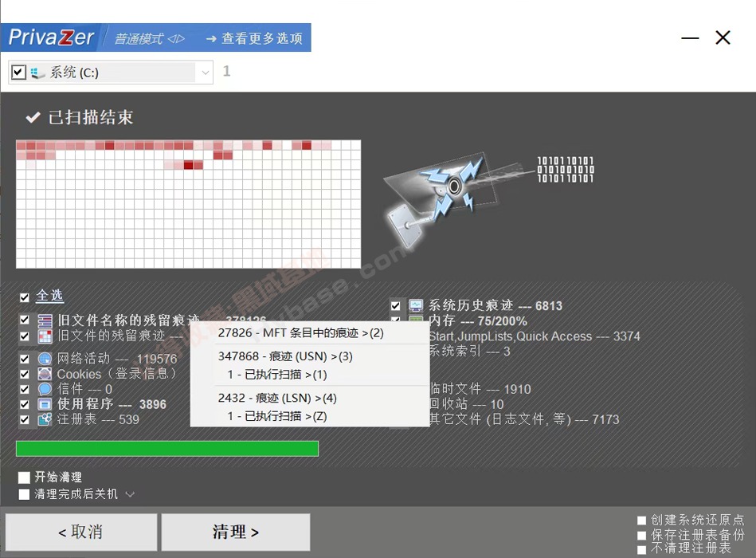Open the 普通模式 mode selector
Image resolution: width=756 pixels, height=558 pixels.
pos(149,38)
